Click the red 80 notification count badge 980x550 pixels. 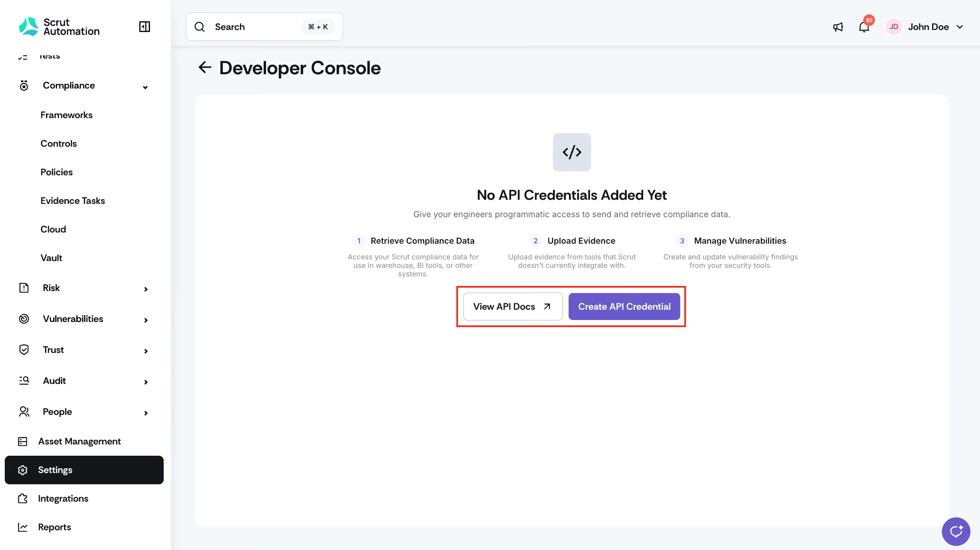point(869,20)
